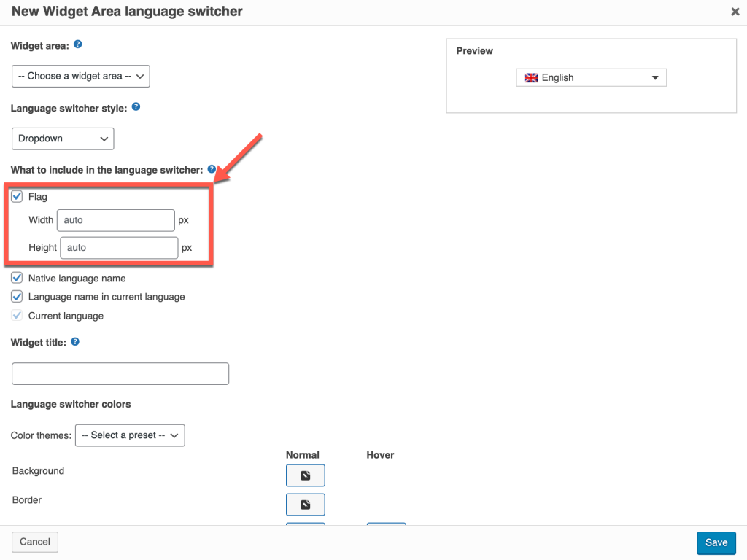Click into the Widget title text field
The height and width of the screenshot is (560, 747).
point(120,373)
